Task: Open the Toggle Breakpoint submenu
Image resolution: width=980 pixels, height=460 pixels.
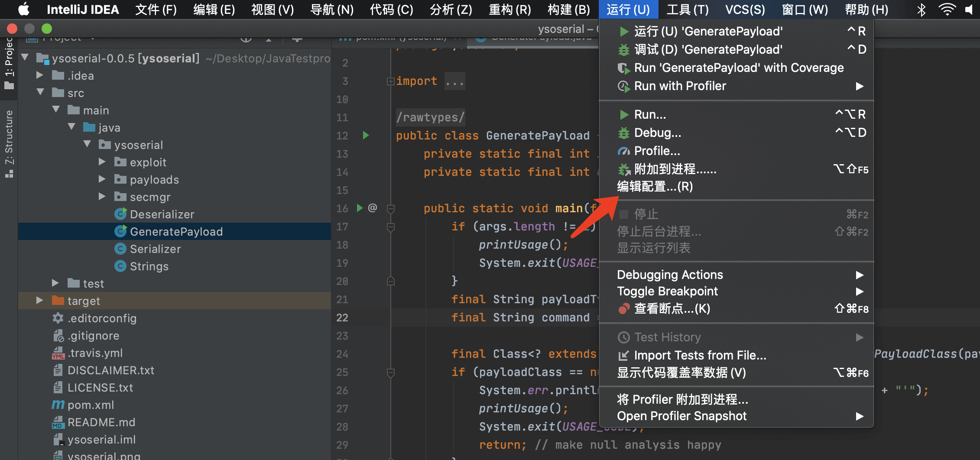Action: [x=736, y=291]
